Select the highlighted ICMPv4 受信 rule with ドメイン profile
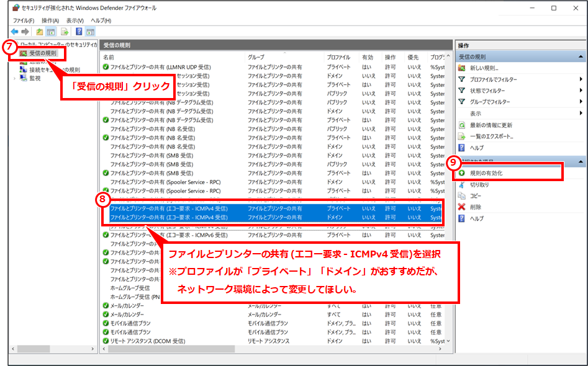Viewport: 588px width, 366px height. tap(275, 217)
